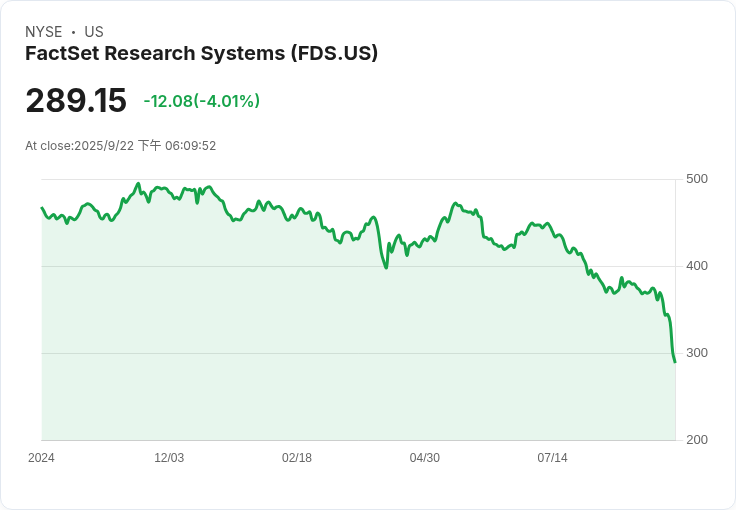The width and height of the screenshot is (736, 510).
Task: Click the -12.08(-4.01%) change text
Action: (x=202, y=101)
